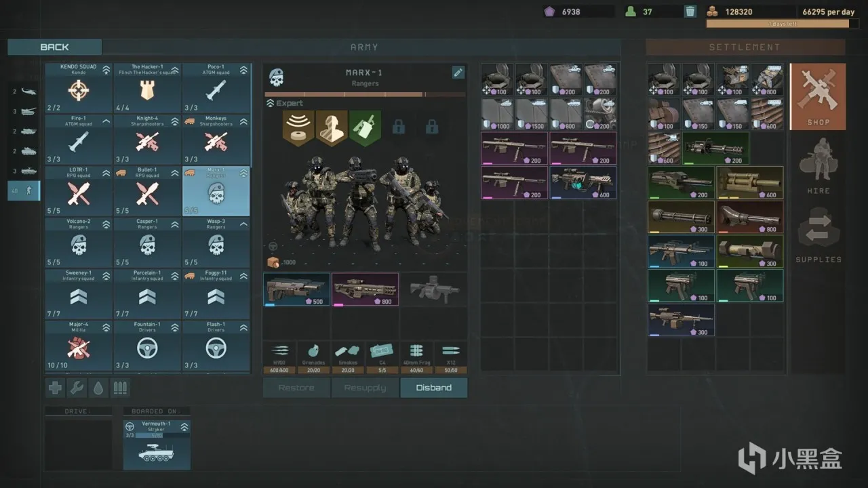Open the SHOP tab
This screenshot has height=488, width=868.
click(x=818, y=97)
